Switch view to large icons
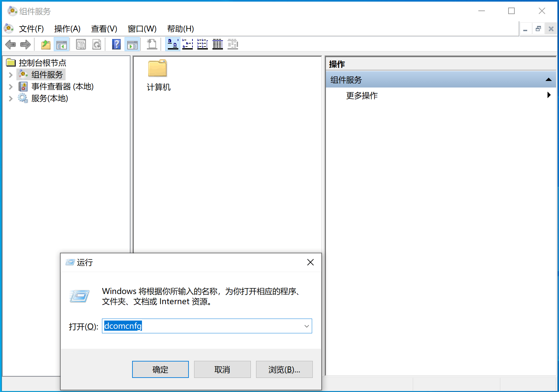The width and height of the screenshot is (559, 392). [173, 44]
